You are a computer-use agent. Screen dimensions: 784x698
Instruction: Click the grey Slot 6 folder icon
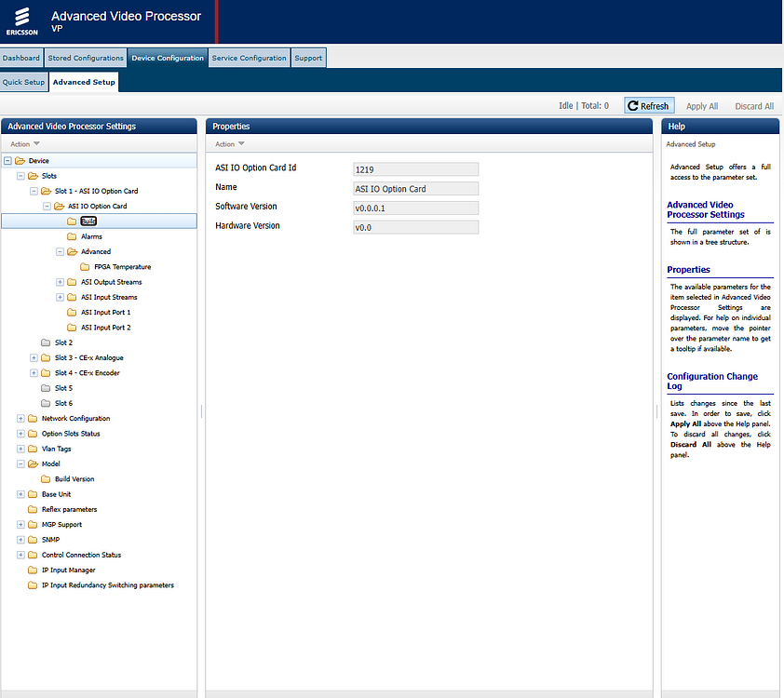pos(46,403)
